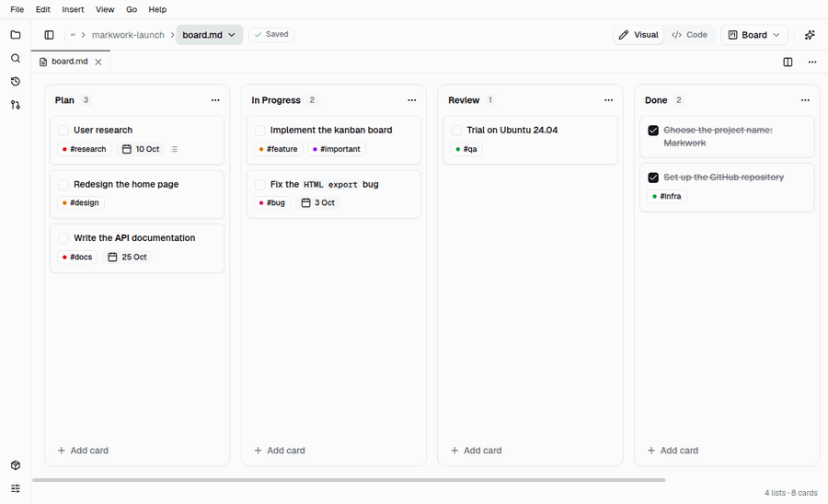The image size is (828, 504).
Task: Open the Done list options menu
Action: [x=805, y=100]
